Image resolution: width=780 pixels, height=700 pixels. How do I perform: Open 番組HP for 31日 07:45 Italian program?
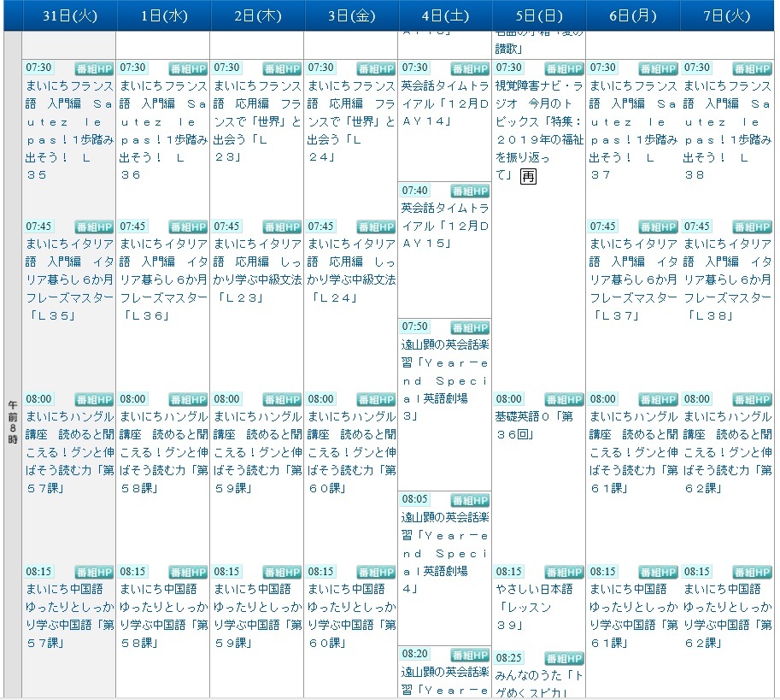(94, 226)
